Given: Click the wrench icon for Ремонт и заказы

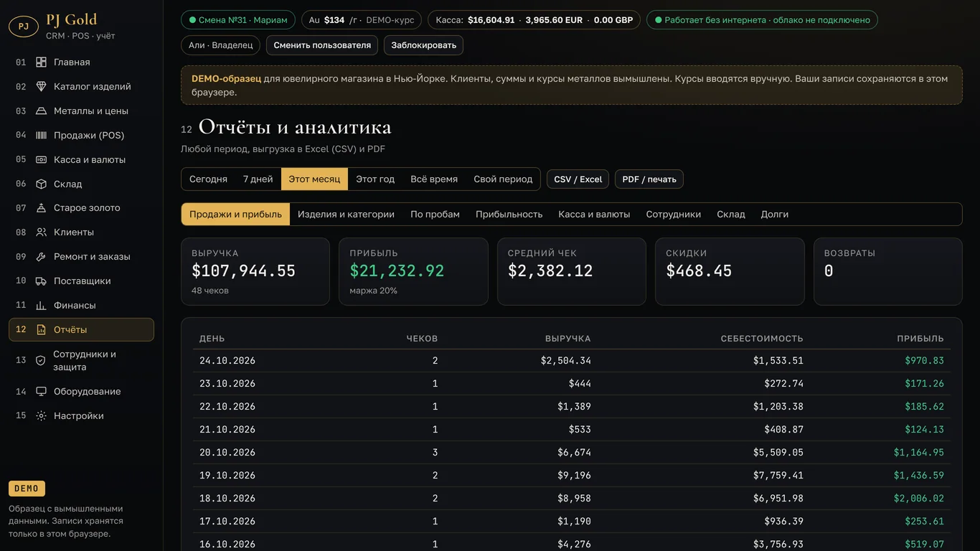Looking at the screenshot, I should (x=41, y=257).
